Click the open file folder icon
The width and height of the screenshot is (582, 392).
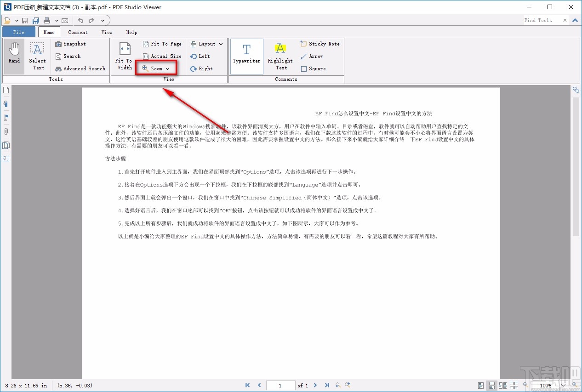7,20
